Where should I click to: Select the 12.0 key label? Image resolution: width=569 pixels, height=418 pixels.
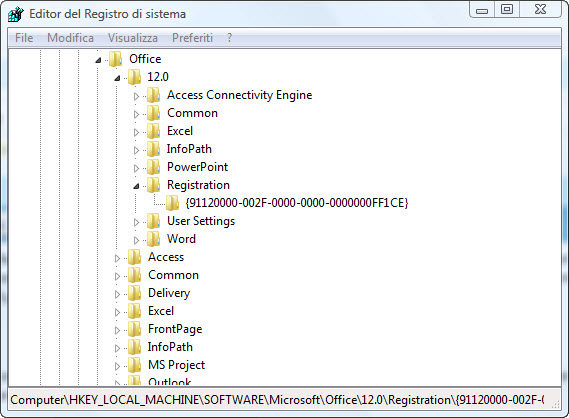click(158, 77)
